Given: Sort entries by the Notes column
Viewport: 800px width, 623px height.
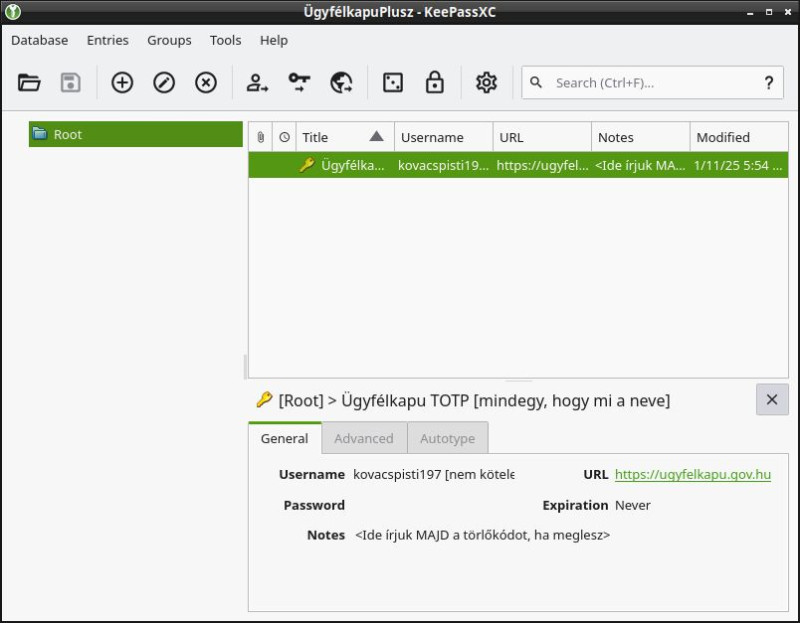Looking at the screenshot, I should (640, 137).
